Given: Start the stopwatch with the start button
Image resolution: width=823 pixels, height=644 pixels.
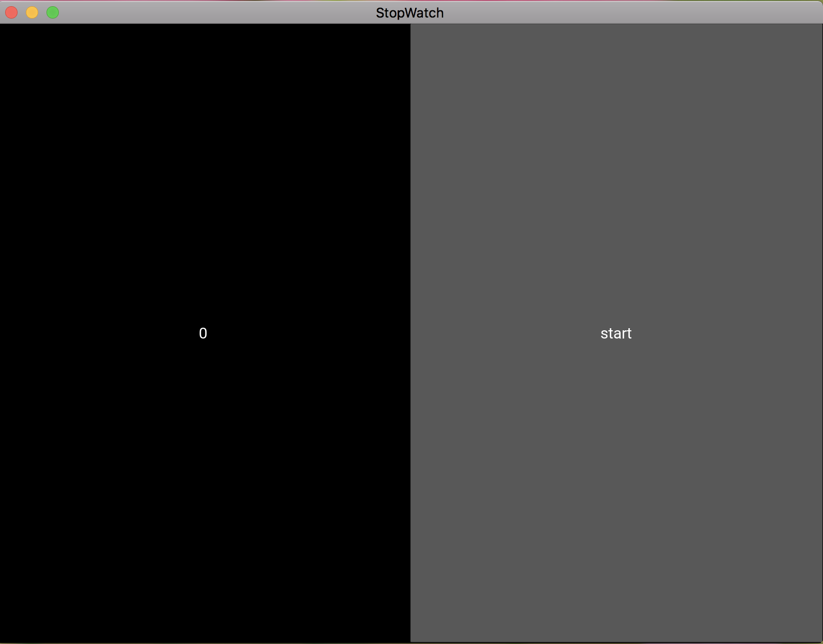Looking at the screenshot, I should pos(616,333).
